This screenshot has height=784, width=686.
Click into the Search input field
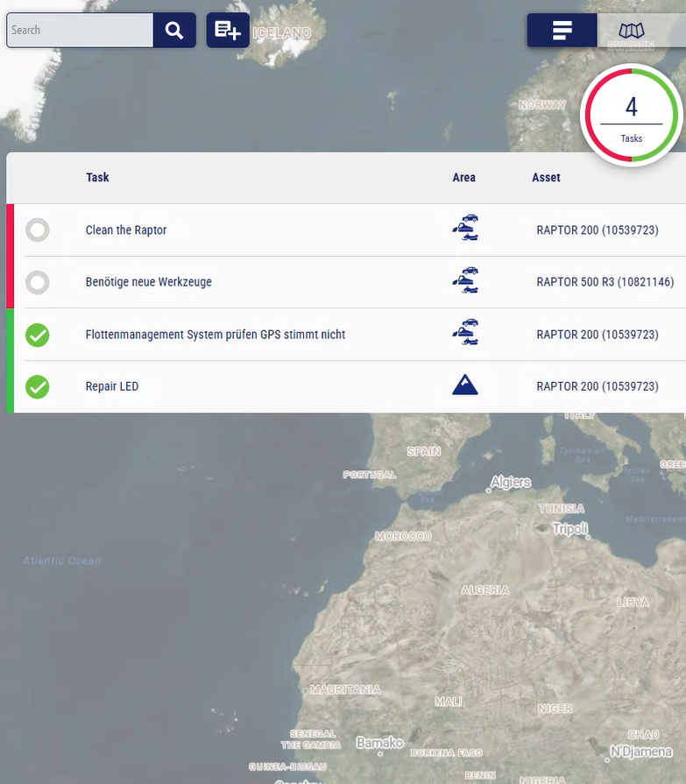(x=80, y=31)
